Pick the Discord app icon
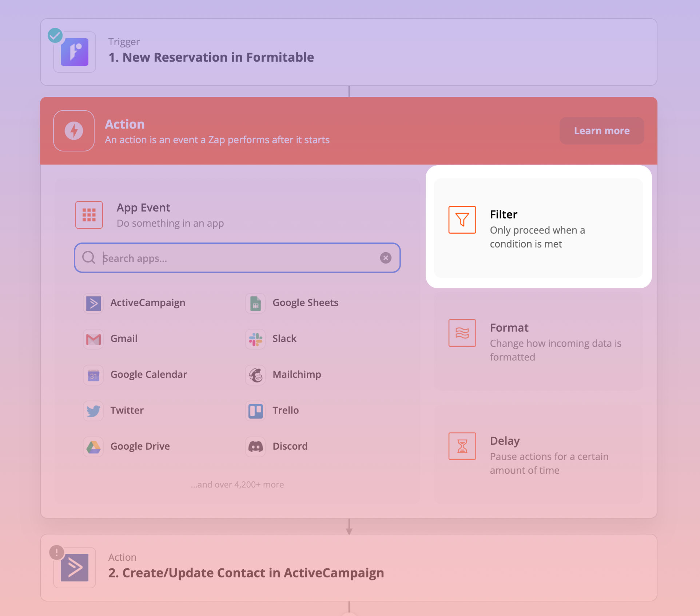This screenshot has width=700, height=616. [x=255, y=447]
